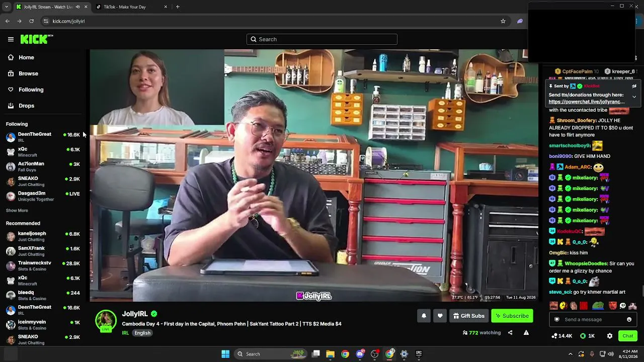Hide the pinned KickBot message
This screenshot has width=644, height=362.
[634, 86]
